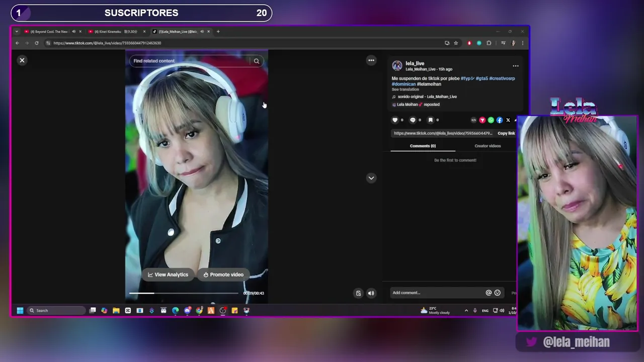
Task: Like the video with the heart icon
Action: pos(395,120)
